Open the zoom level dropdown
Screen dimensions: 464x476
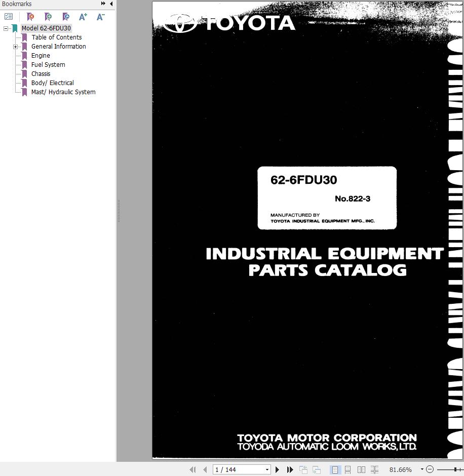422,469
